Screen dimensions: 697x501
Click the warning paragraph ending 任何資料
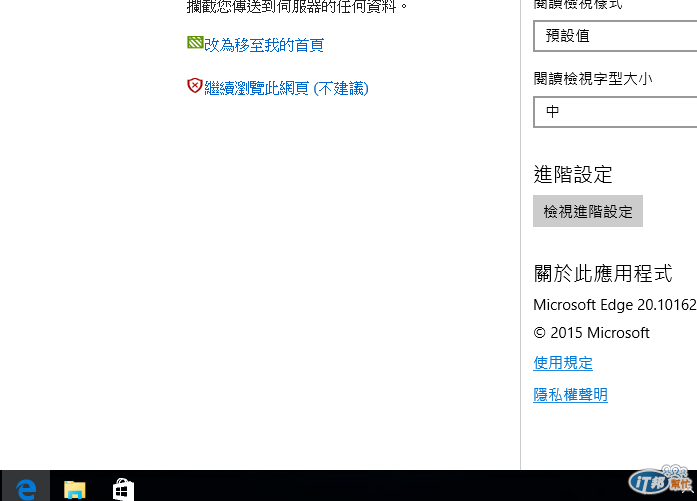pyautogui.click(x=297, y=6)
